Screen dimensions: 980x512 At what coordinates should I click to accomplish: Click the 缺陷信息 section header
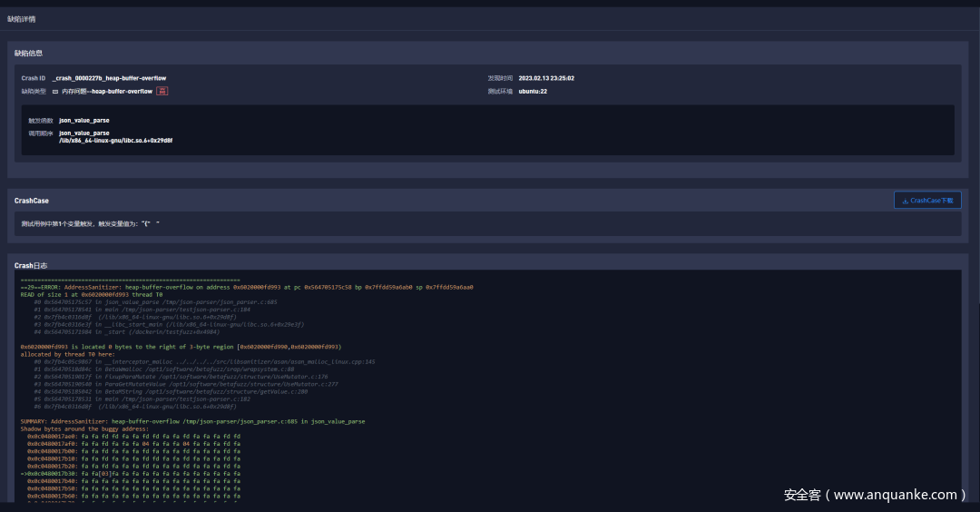28,54
